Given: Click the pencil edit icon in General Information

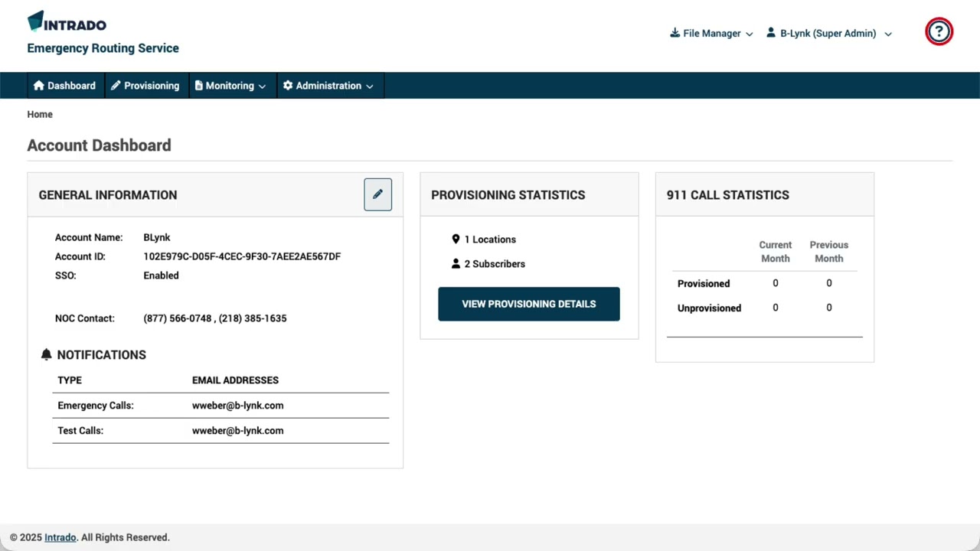Looking at the screenshot, I should click(377, 194).
